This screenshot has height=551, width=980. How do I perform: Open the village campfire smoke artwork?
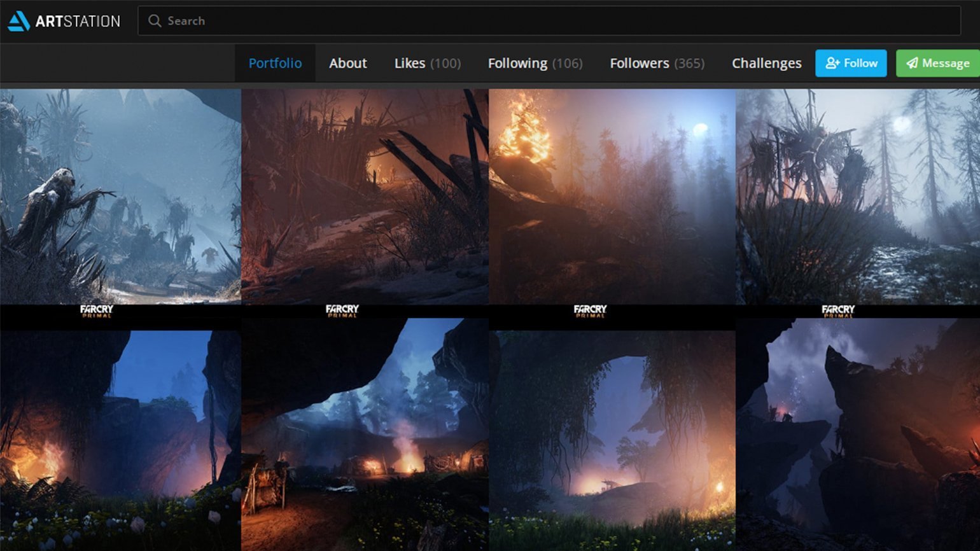365,439
